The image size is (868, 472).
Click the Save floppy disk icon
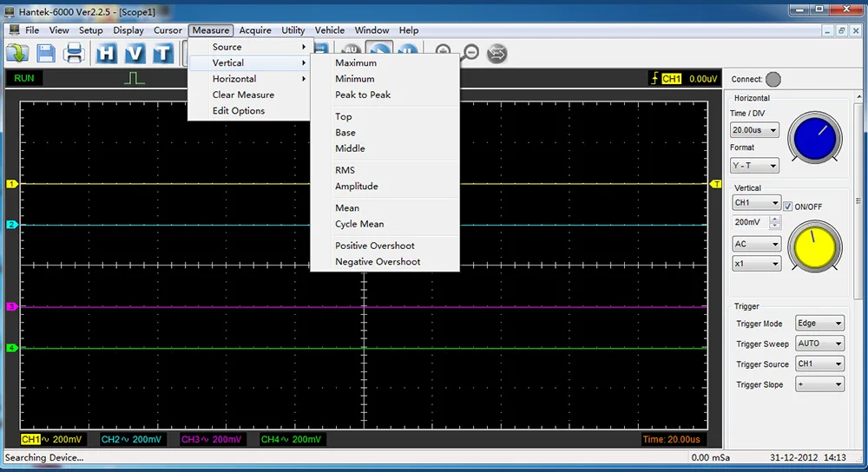tap(45, 53)
